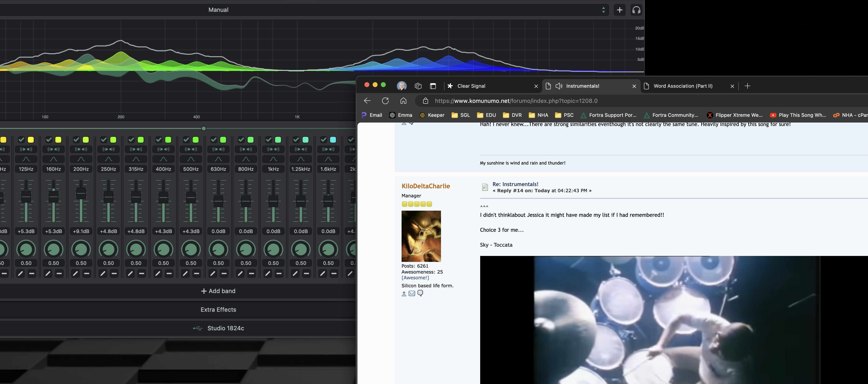Click the Add band button
The width and height of the screenshot is (868, 384).
[x=218, y=291]
